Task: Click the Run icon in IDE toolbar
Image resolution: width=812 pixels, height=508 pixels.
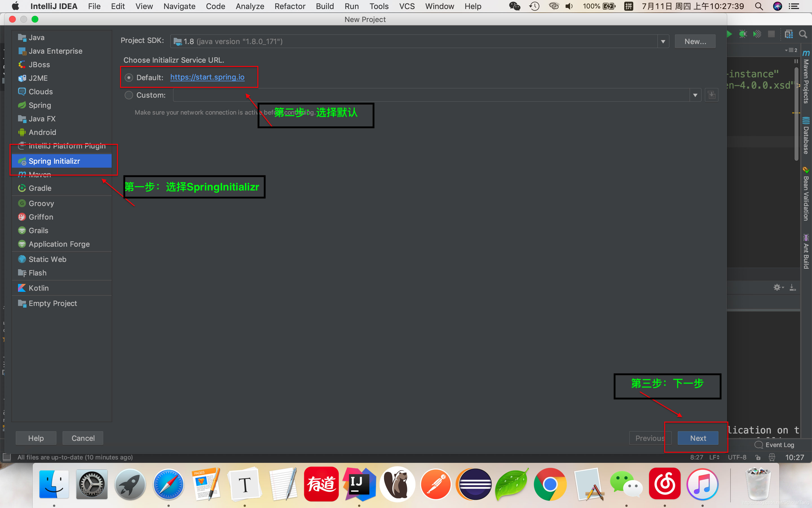Action: coord(729,34)
